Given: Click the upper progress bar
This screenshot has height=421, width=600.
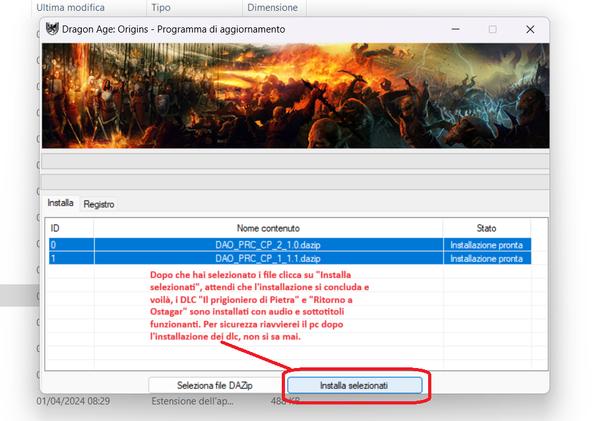Looking at the screenshot, I should click(x=295, y=162).
